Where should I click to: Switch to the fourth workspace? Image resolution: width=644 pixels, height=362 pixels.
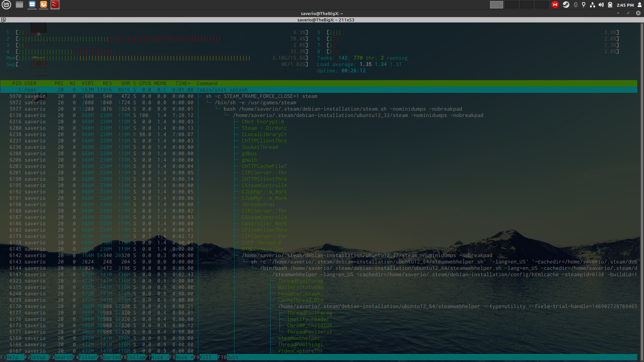[x=542, y=5]
